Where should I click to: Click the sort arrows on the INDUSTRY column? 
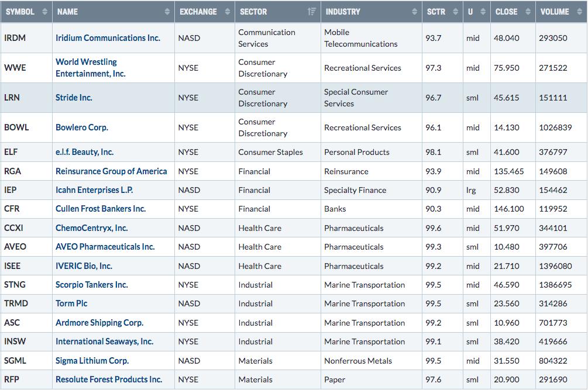(414, 12)
